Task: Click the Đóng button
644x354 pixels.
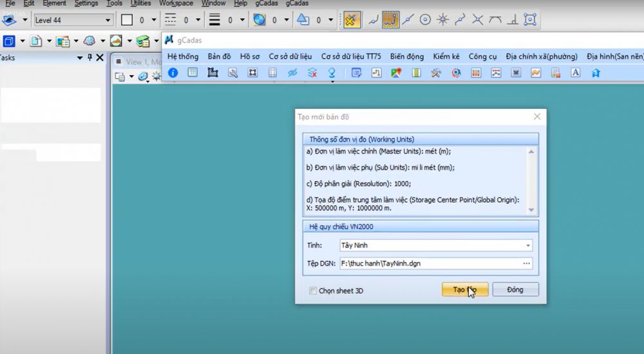Action: pos(515,290)
